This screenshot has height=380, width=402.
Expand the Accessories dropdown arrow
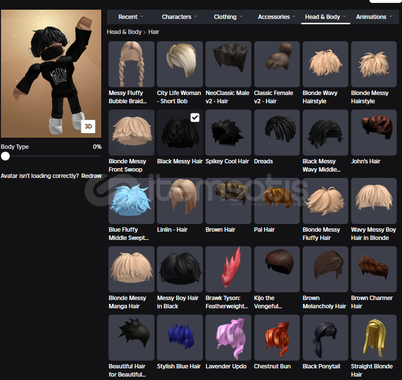(x=293, y=17)
